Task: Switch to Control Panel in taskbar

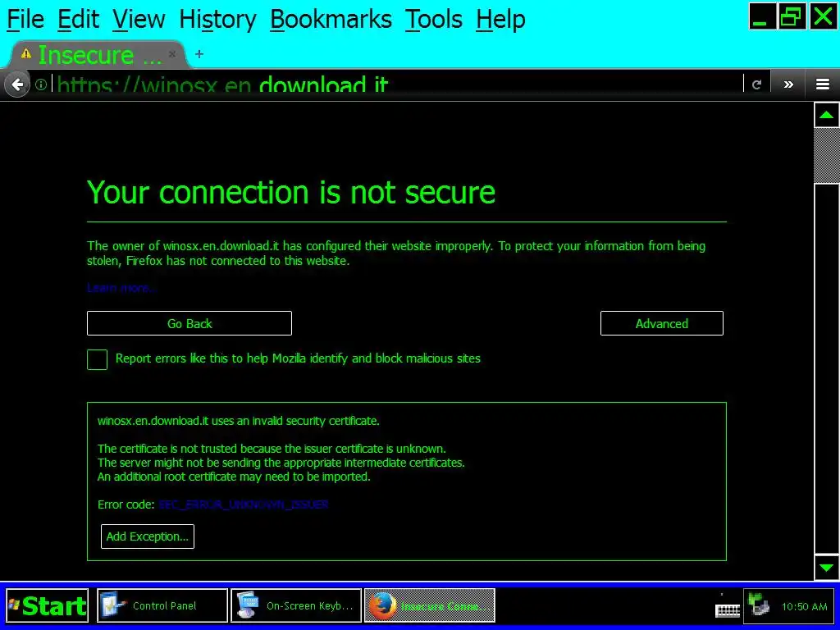Action: click(162, 606)
